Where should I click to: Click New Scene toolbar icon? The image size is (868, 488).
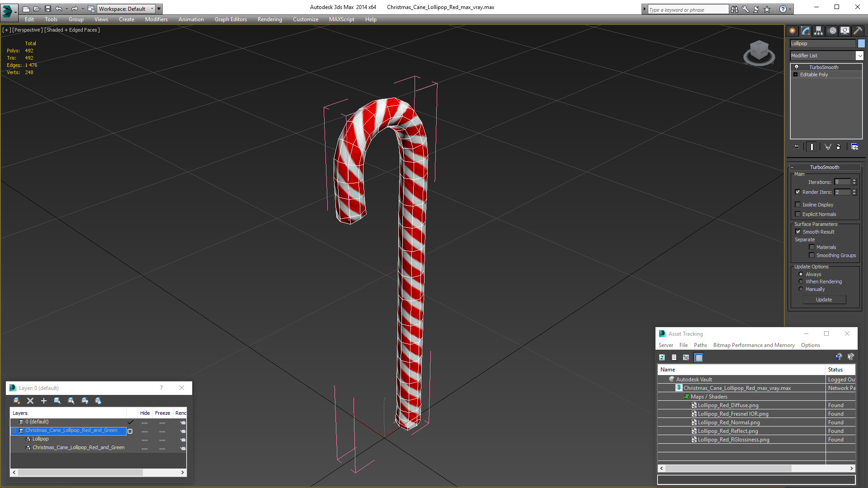pos(26,9)
